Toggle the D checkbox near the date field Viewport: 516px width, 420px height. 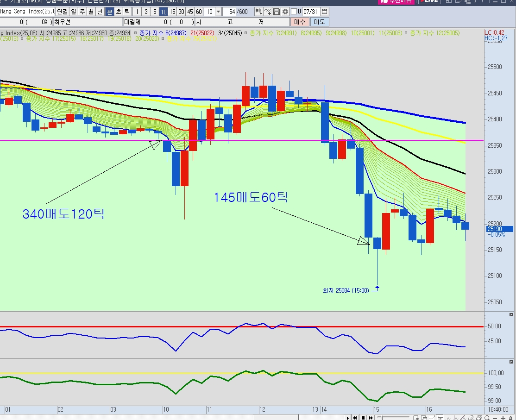[294, 12]
